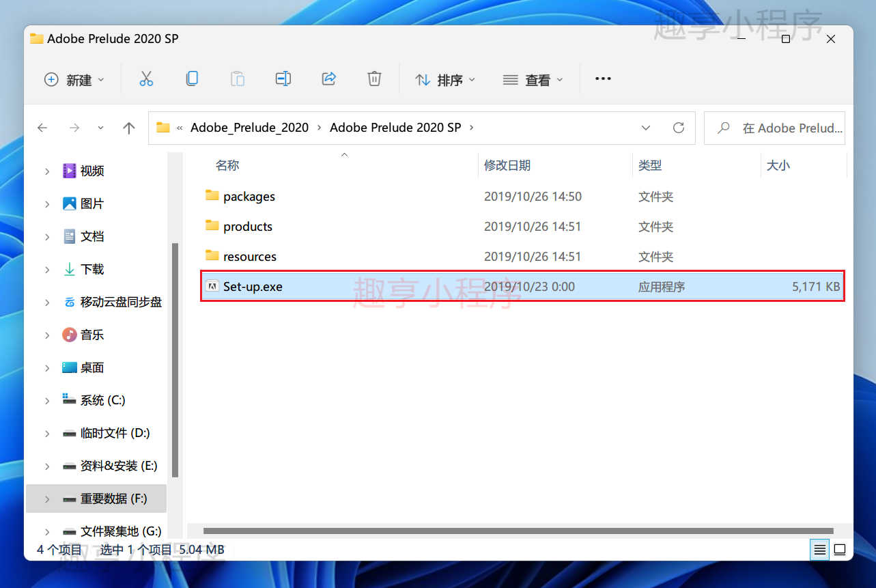
Task: Switch to details view icon in status bar
Action: click(x=820, y=549)
